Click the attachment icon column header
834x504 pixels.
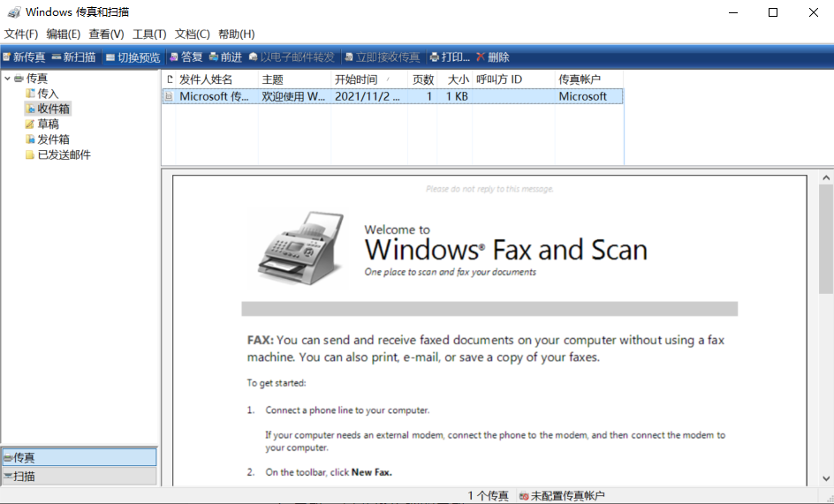(x=169, y=79)
